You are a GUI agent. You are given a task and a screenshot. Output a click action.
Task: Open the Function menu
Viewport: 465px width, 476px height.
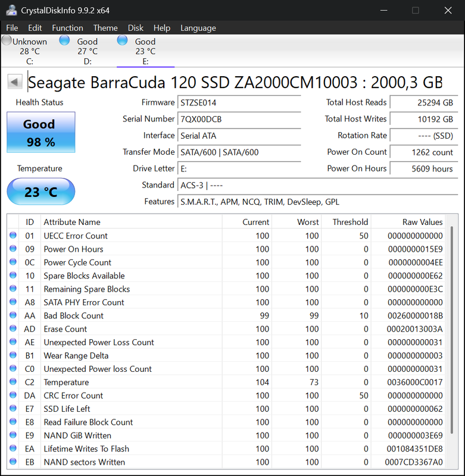click(x=67, y=28)
